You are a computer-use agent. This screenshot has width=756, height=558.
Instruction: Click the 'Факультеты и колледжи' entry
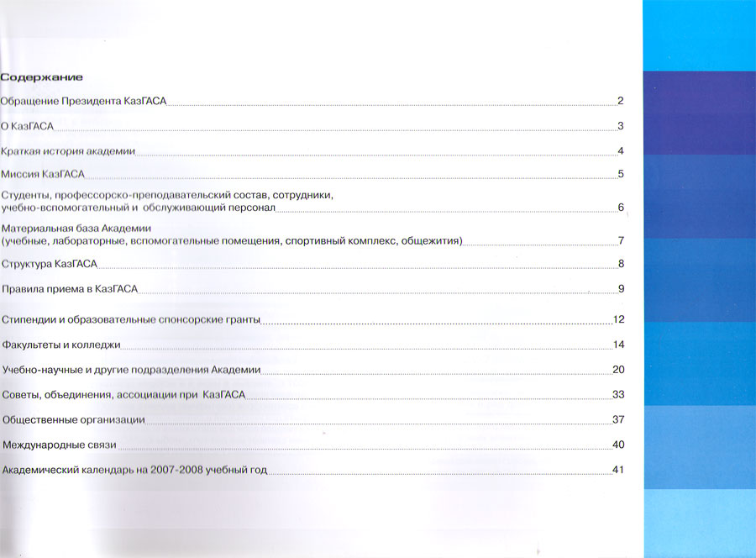60,345
